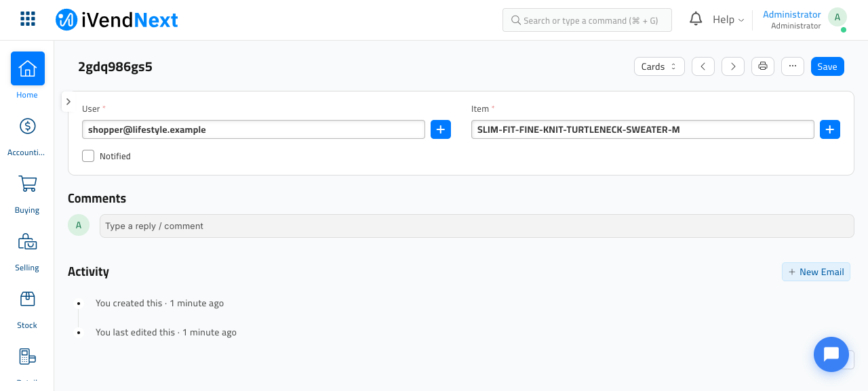Click the Comments heading
This screenshot has width=868, height=391.
(97, 199)
